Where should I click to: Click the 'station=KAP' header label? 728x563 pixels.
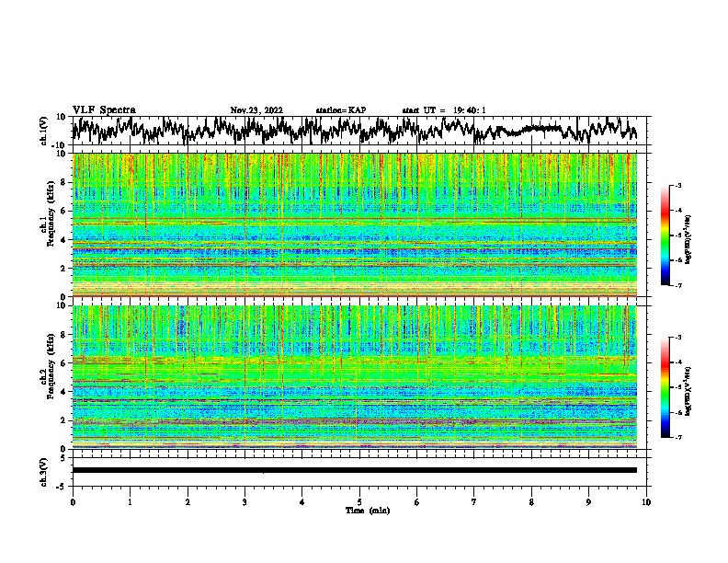(341, 110)
